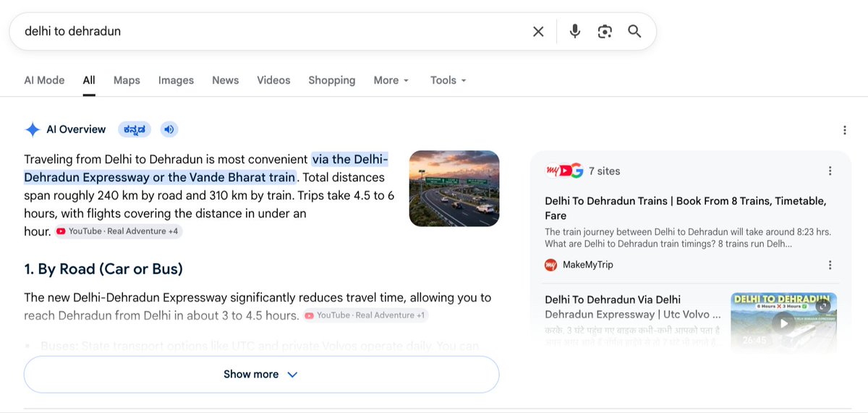
Task: Clear the search box with X icon
Action: [538, 31]
